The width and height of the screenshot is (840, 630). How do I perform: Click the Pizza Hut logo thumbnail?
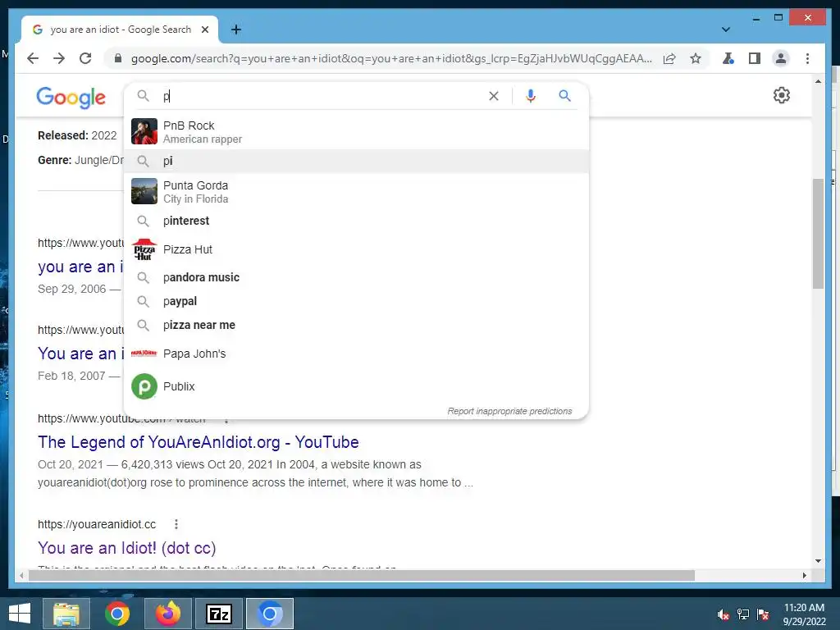point(144,249)
